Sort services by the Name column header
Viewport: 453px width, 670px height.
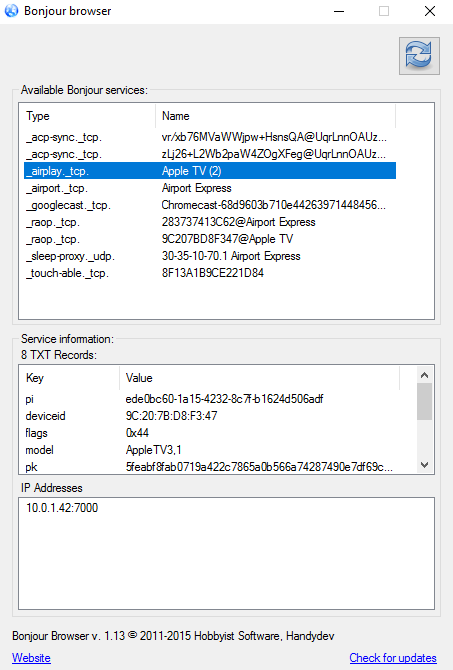[276, 116]
